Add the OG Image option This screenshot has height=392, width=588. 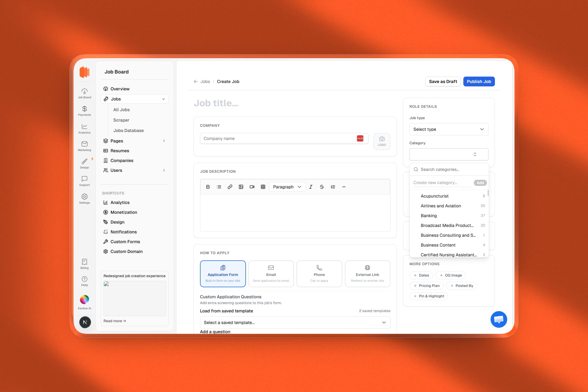pos(450,275)
